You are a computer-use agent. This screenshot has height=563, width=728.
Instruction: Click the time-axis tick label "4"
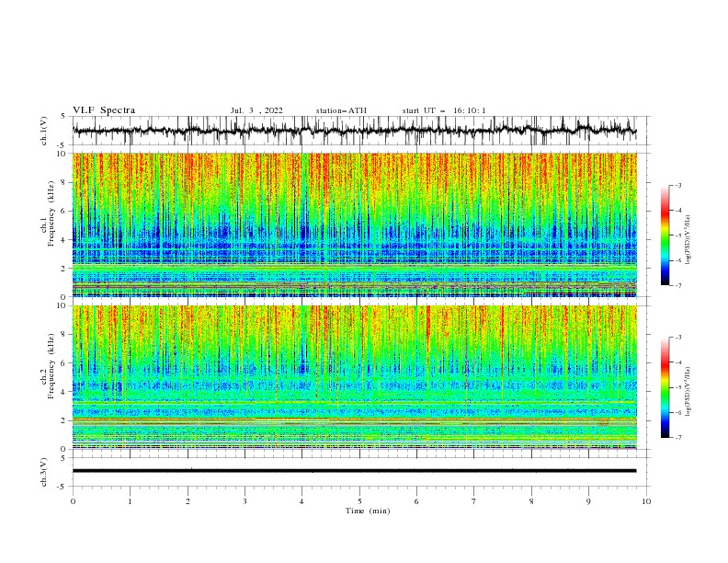(302, 501)
